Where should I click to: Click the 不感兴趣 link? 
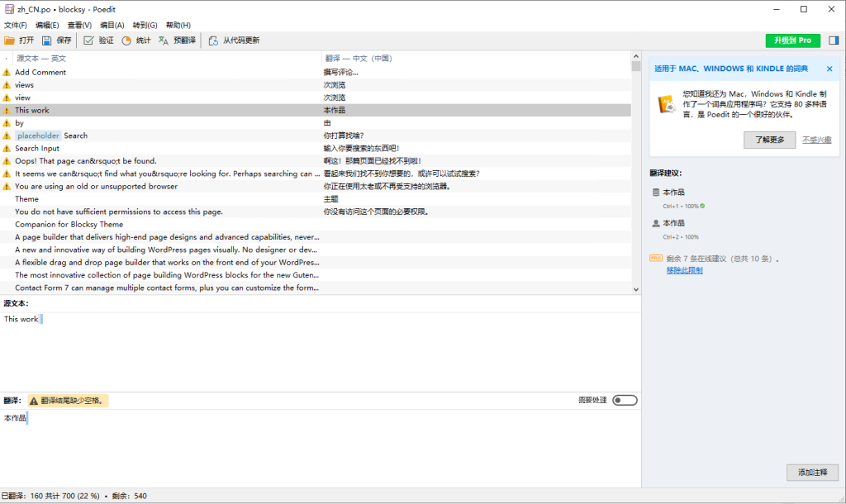click(x=816, y=140)
